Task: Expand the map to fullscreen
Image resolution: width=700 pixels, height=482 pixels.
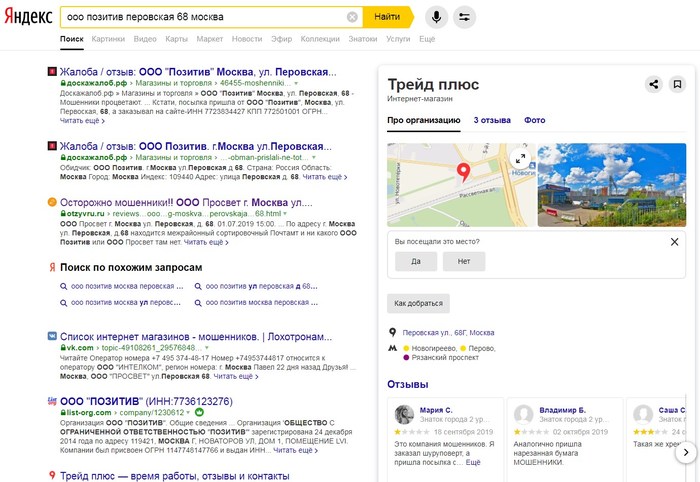Action: click(520, 158)
